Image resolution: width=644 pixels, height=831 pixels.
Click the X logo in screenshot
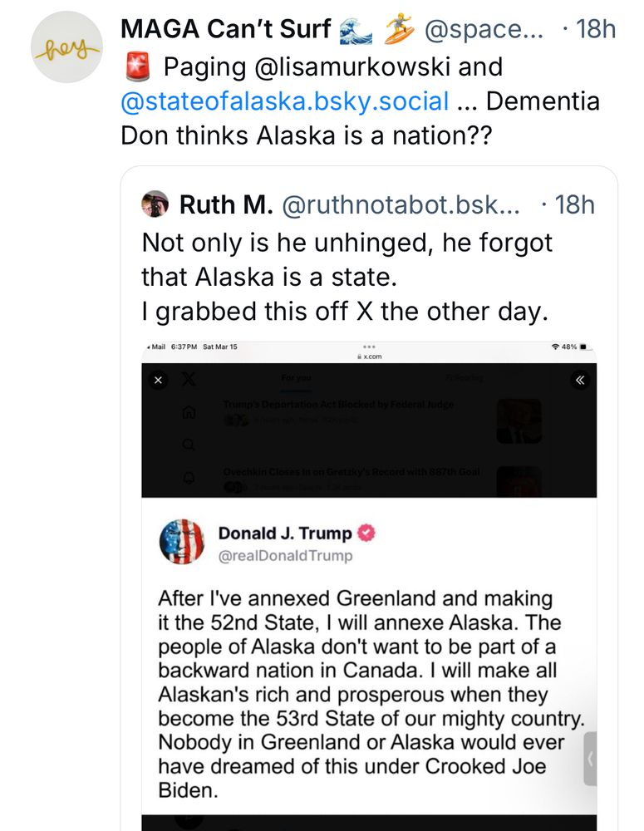[x=188, y=379]
